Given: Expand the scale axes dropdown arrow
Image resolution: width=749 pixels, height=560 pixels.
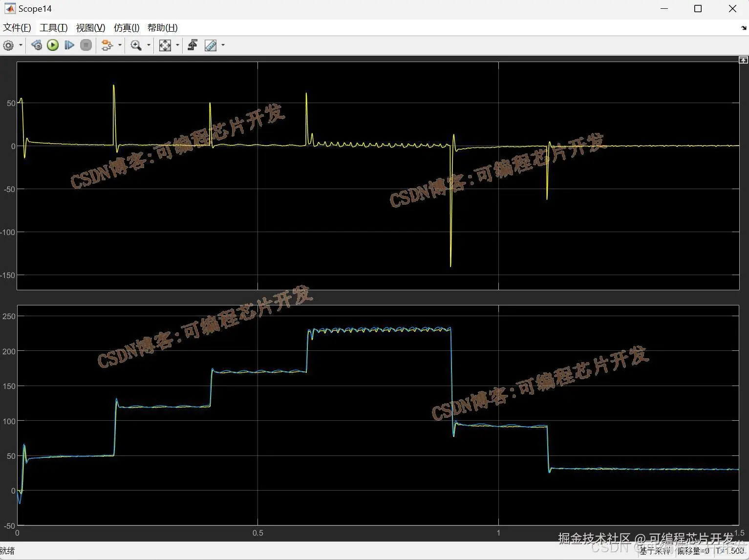Looking at the screenshot, I should point(177,45).
